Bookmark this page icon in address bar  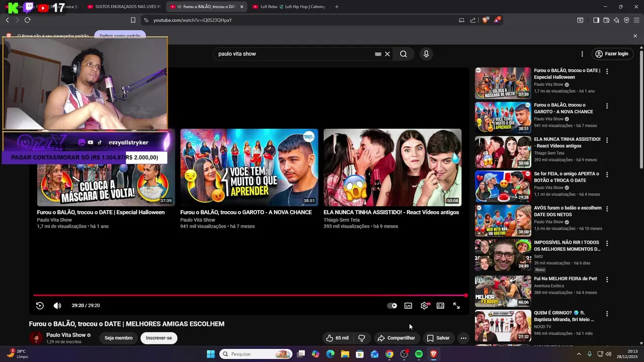point(133,20)
